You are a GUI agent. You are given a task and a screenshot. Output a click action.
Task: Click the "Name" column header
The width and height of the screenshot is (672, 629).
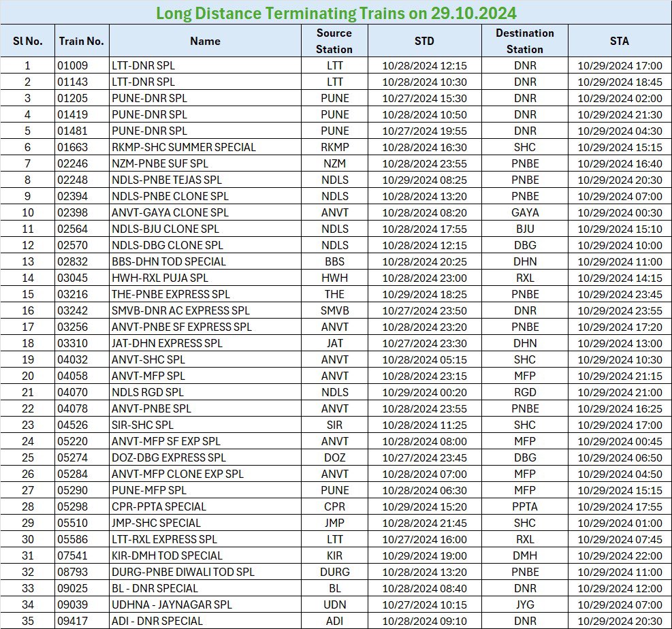pyautogui.click(x=206, y=41)
